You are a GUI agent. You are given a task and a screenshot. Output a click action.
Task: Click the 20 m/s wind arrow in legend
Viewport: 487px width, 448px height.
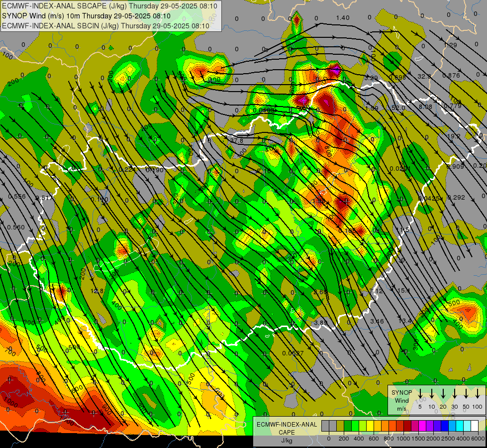tap(443, 393)
